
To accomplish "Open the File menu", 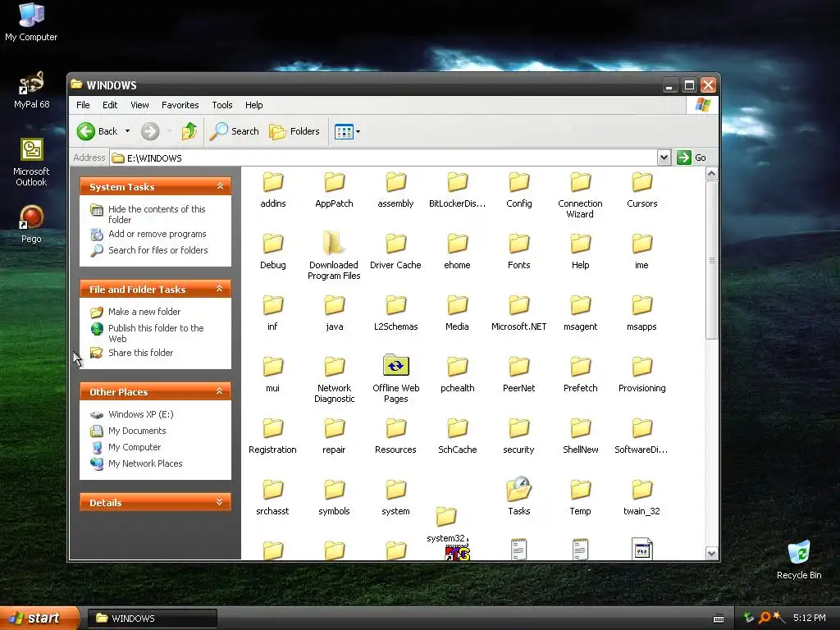I will click(83, 105).
